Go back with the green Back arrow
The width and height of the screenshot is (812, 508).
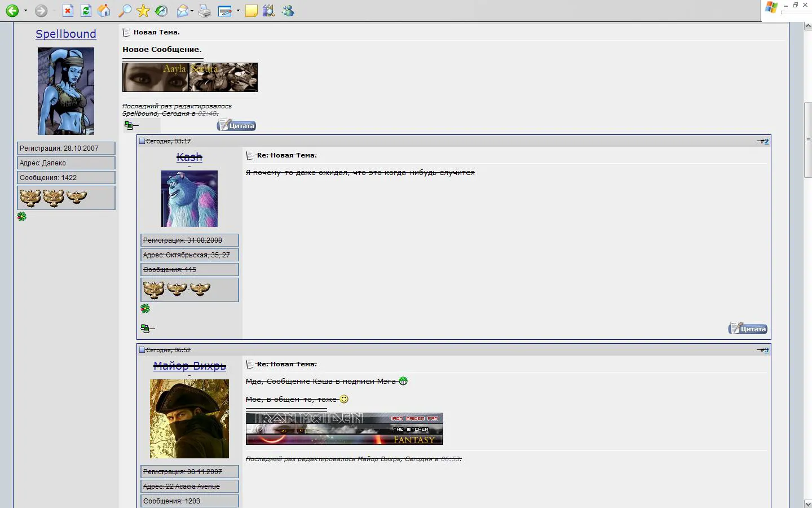pyautogui.click(x=12, y=11)
